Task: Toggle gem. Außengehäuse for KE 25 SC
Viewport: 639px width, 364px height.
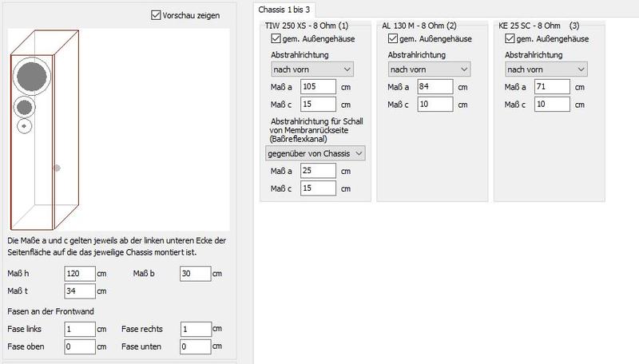Action: click(x=510, y=38)
